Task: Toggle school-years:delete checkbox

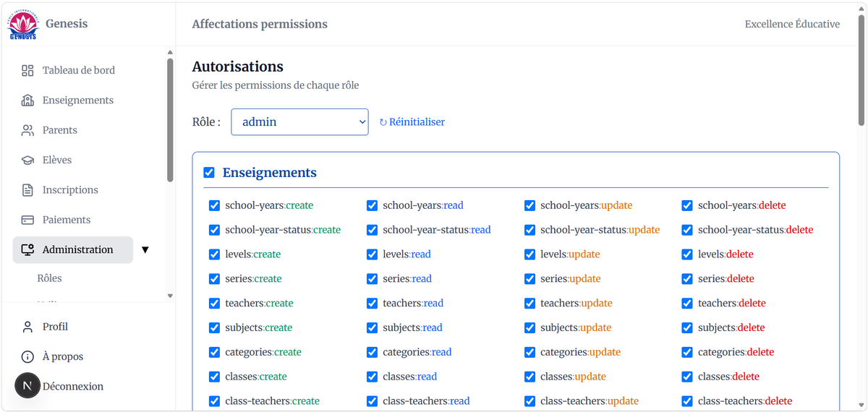Action: (x=687, y=205)
